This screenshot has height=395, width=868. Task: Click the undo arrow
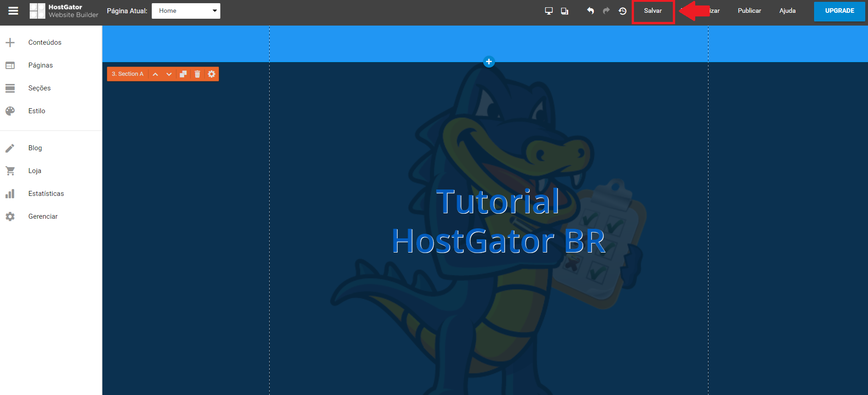point(591,11)
